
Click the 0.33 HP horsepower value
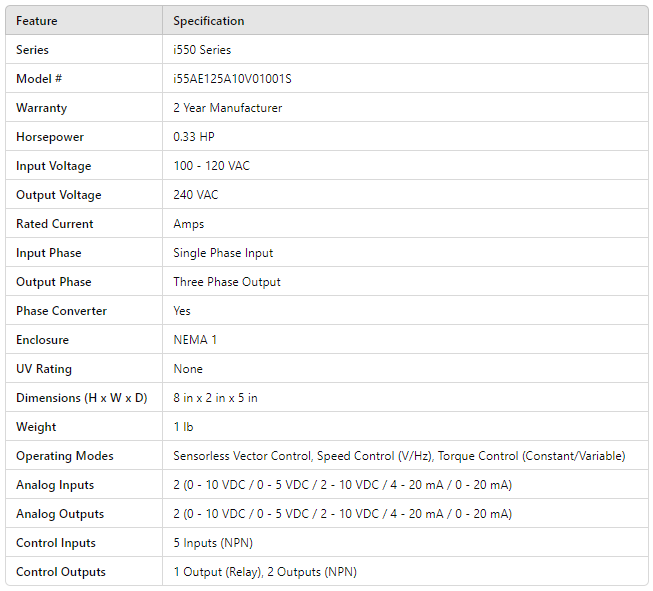(x=193, y=137)
